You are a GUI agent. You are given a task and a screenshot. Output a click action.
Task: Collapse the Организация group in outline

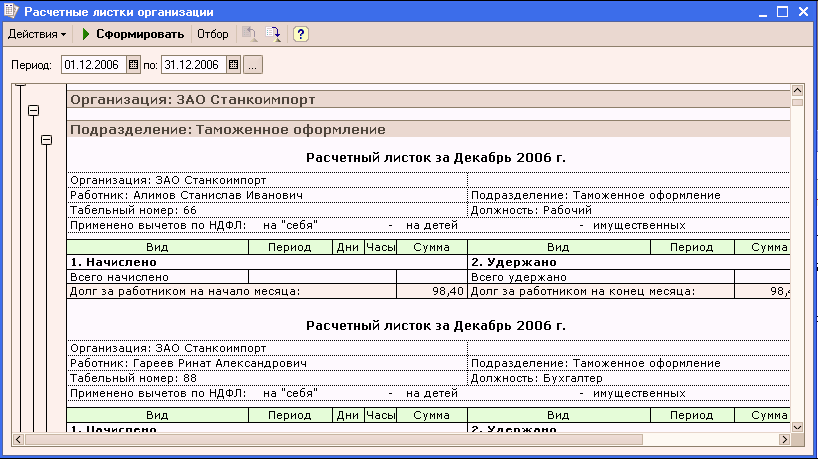(33, 110)
